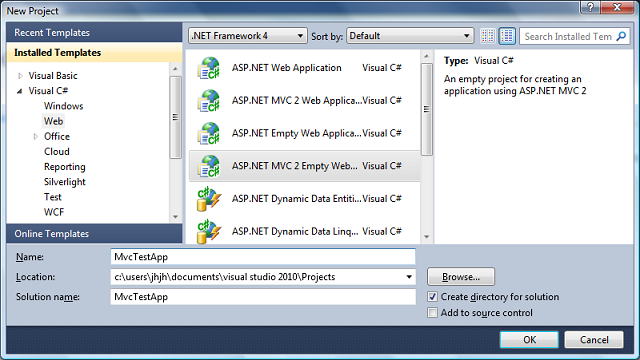Click the Browse... button
This screenshot has height=360, width=640.
click(461, 277)
